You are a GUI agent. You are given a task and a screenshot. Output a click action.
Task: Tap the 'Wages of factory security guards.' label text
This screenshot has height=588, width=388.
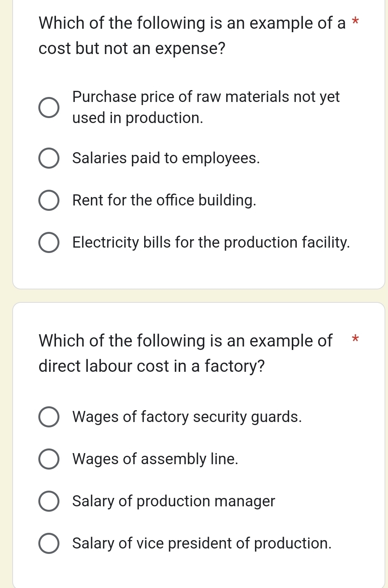pyautogui.click(x=187, y=417)
